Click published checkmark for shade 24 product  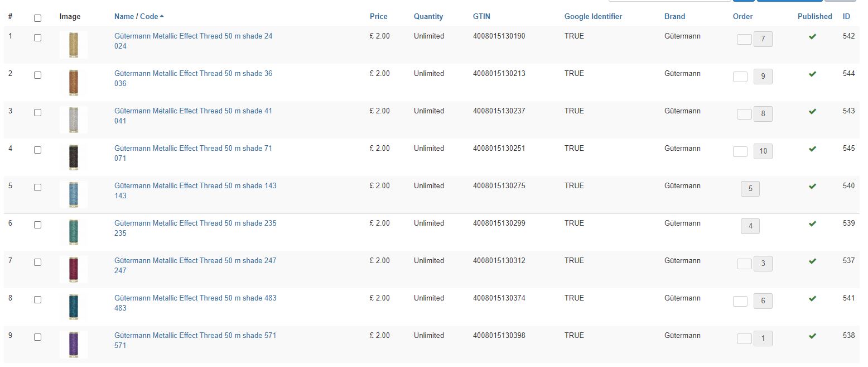point(812,37)
